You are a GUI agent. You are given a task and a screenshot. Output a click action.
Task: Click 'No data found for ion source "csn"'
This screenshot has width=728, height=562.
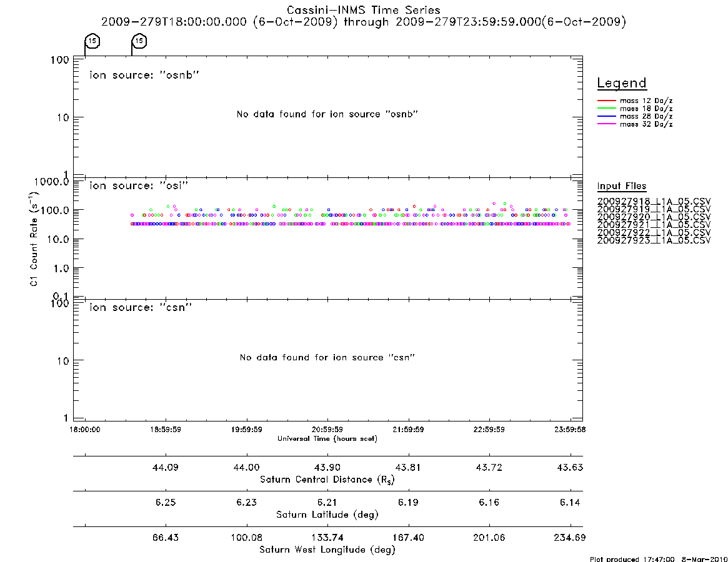click(327, 357)
